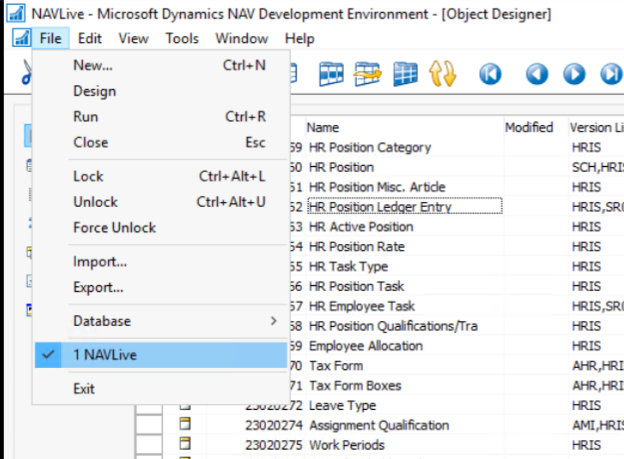Open the View menu
Image resolution: width=624 pixels, height=459 pixels.
coord(133,38)
